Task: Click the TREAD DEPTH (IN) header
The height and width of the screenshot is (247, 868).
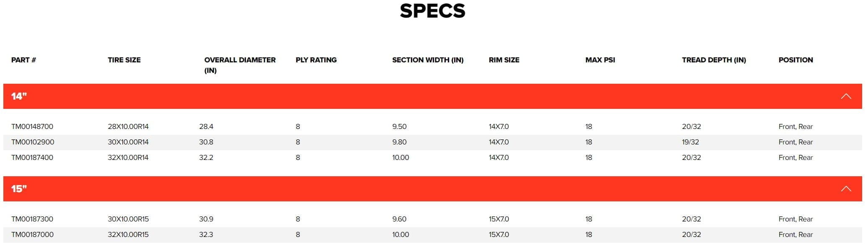Action: coord(713,60)
